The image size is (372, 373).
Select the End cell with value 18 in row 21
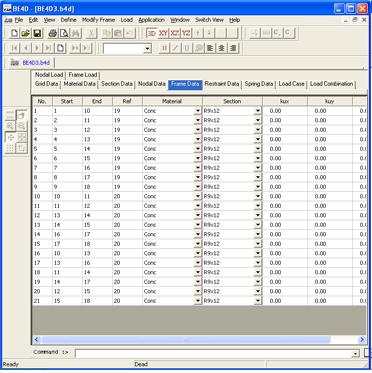click(x=97, y=301)
